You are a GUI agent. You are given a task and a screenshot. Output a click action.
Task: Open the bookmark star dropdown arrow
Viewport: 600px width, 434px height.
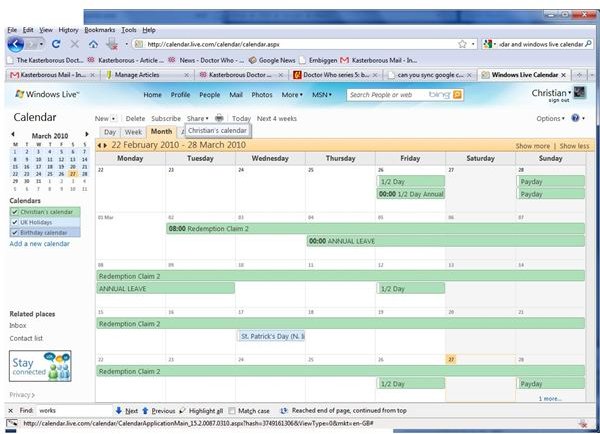point(473,44)
